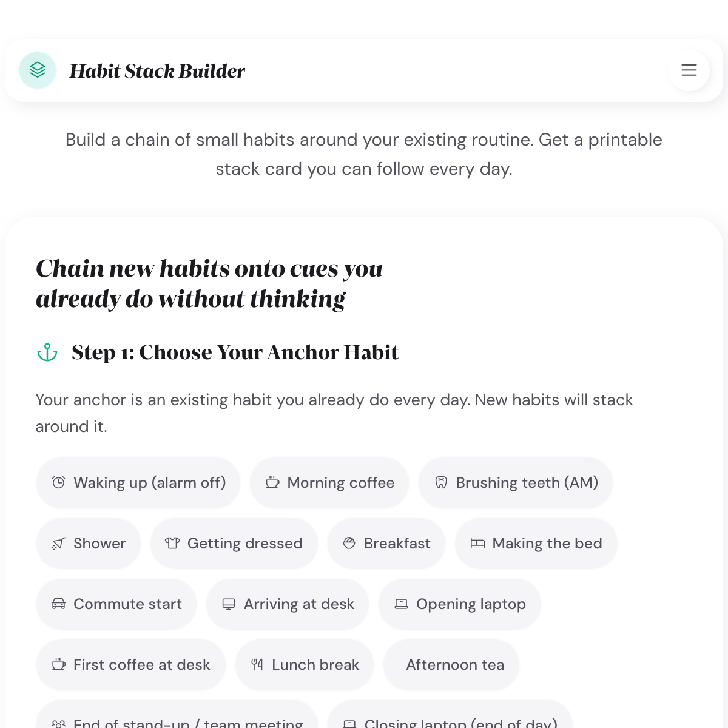The width and height of the screenshot is (728, 728).
Task: Open the hamburger navigation menu
Action: [689, 70]
